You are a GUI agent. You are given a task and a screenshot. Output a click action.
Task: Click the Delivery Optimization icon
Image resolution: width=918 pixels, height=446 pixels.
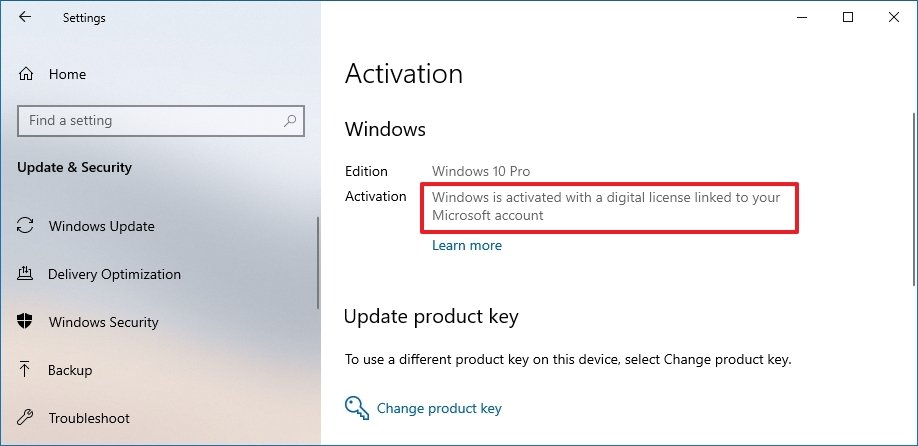[25, 274]
